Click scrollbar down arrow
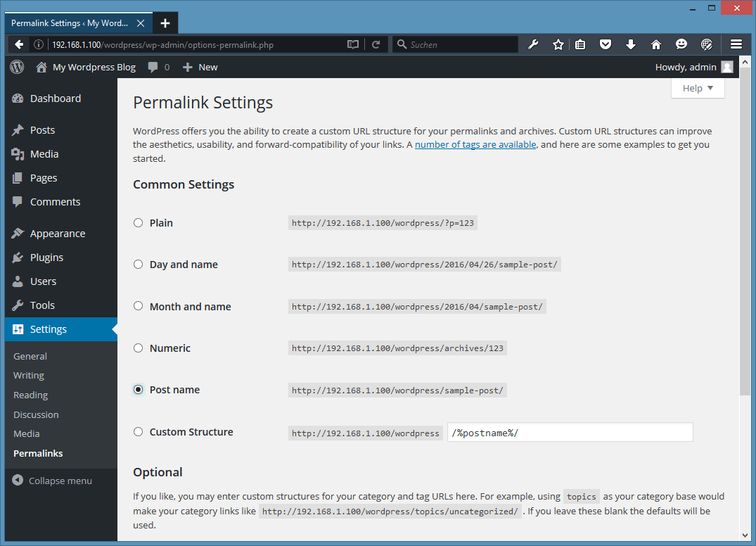The height and width of the screenshot is (546, 756). [x=745, y=535]
